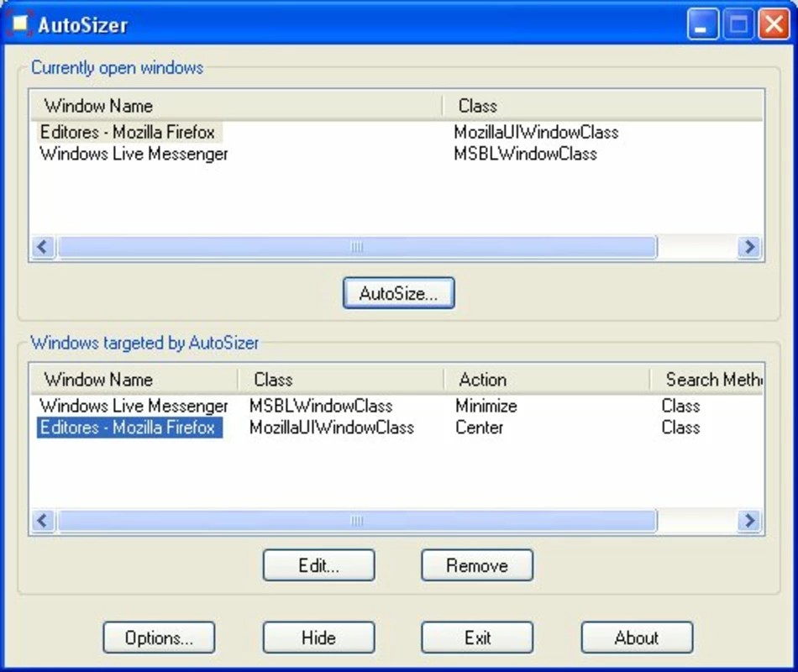This screenshot has height=672, width=798.
Task: Sort targeted windows by Window Name header
Action: [x=134, y=380]
